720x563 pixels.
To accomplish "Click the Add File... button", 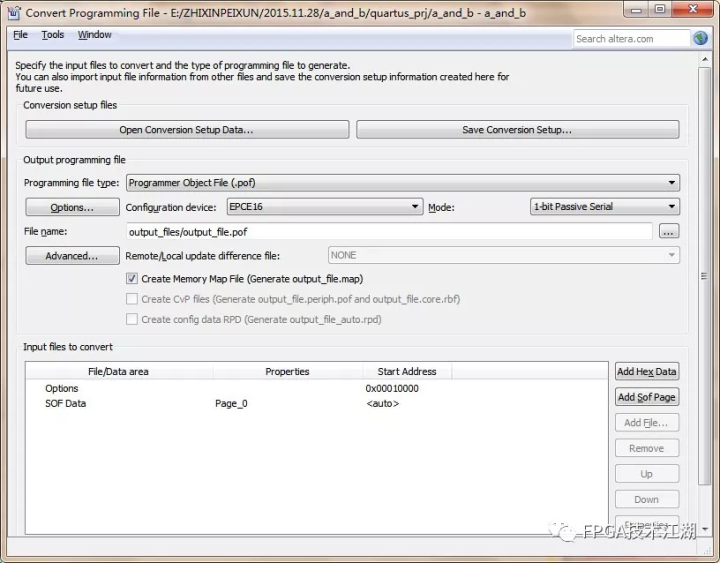I will 647,423.
